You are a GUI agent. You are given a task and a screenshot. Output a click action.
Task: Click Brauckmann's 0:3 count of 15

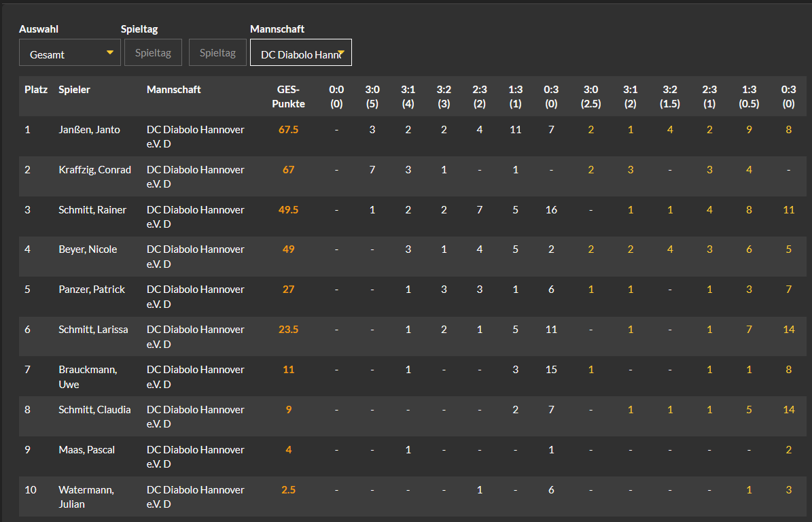[x=551, y=370]
